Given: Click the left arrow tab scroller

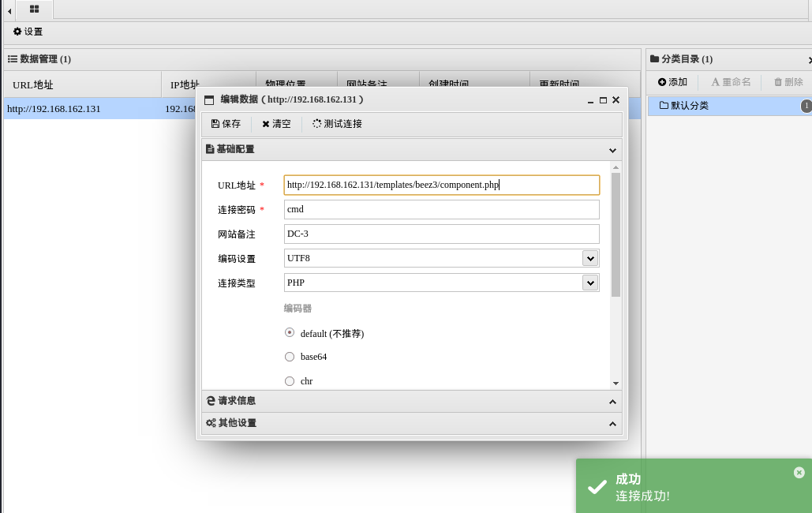Looking at the screenshot, I should (9, 10).
